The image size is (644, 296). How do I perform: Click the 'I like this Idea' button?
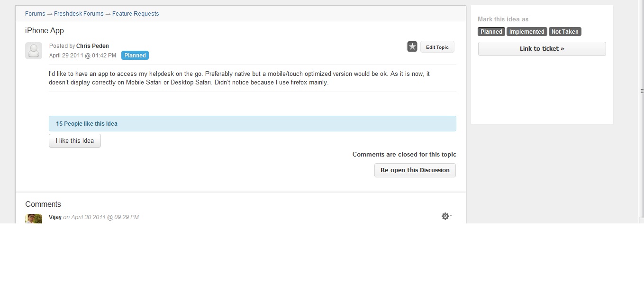click(x=75, y=141)
